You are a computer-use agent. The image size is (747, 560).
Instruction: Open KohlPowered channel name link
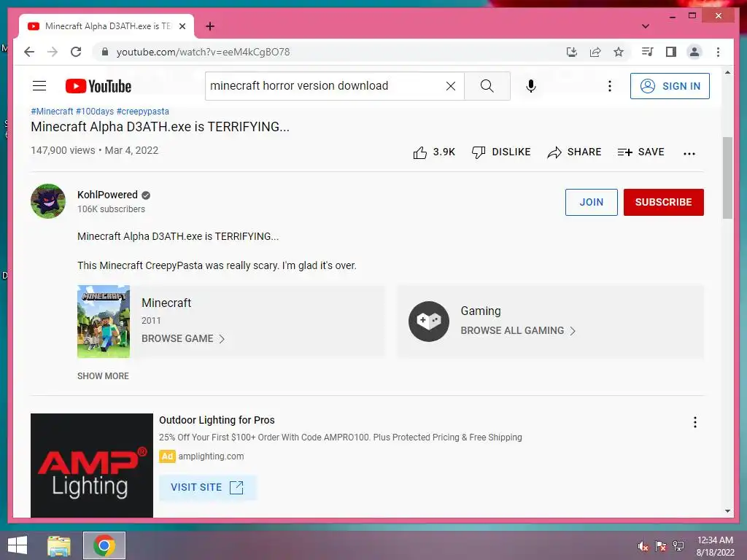point(107,195)
